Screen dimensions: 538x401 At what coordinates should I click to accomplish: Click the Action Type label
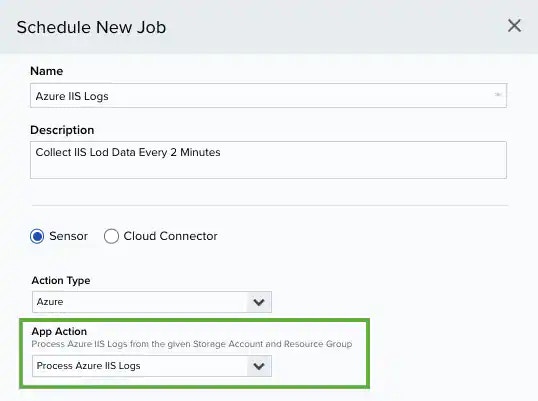tap(61, 280)
